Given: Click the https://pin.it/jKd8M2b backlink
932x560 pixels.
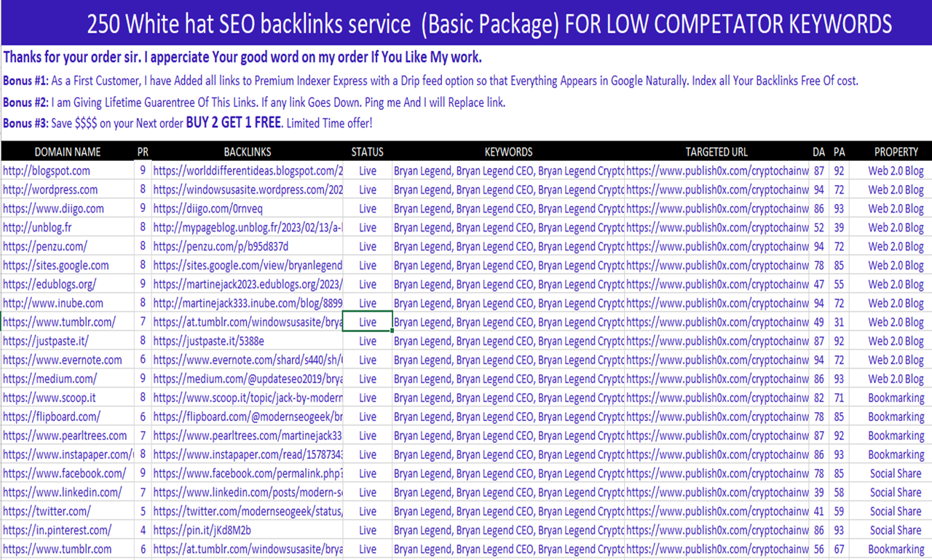Looking at the screenshot, I should [202, 530].
